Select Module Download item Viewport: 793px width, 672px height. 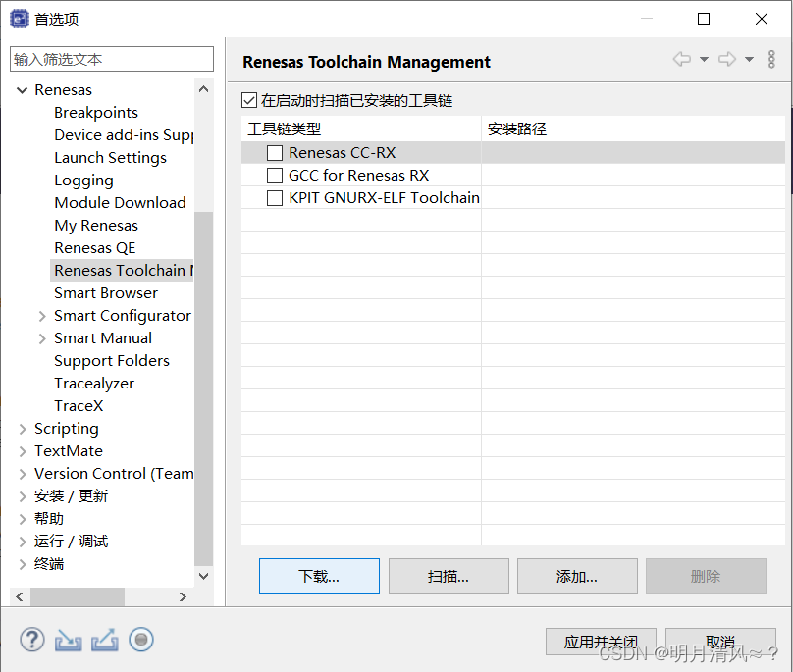pos(121,203)
